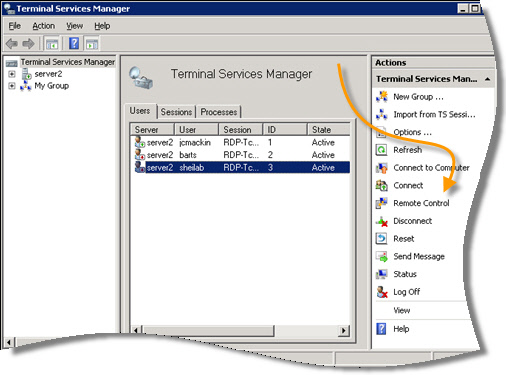Click the user list scroll-left arrow
The width and height of the screenshot is (506, 375).
click(x=136, y=330)
